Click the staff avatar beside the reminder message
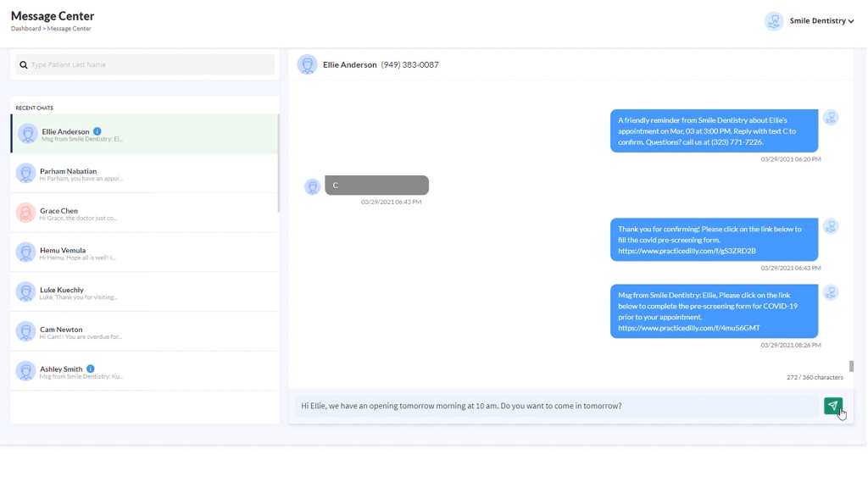The image size is (868, 488). pos(831,118)
